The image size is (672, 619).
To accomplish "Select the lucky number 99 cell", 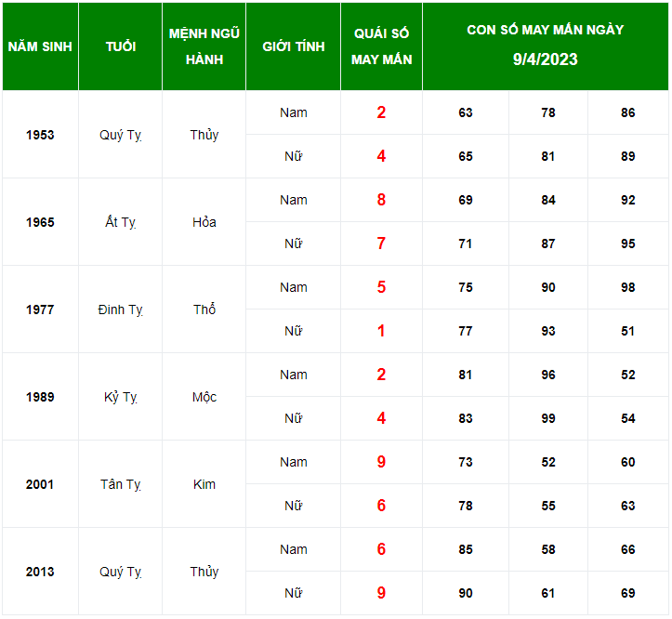I will (548, 418).
